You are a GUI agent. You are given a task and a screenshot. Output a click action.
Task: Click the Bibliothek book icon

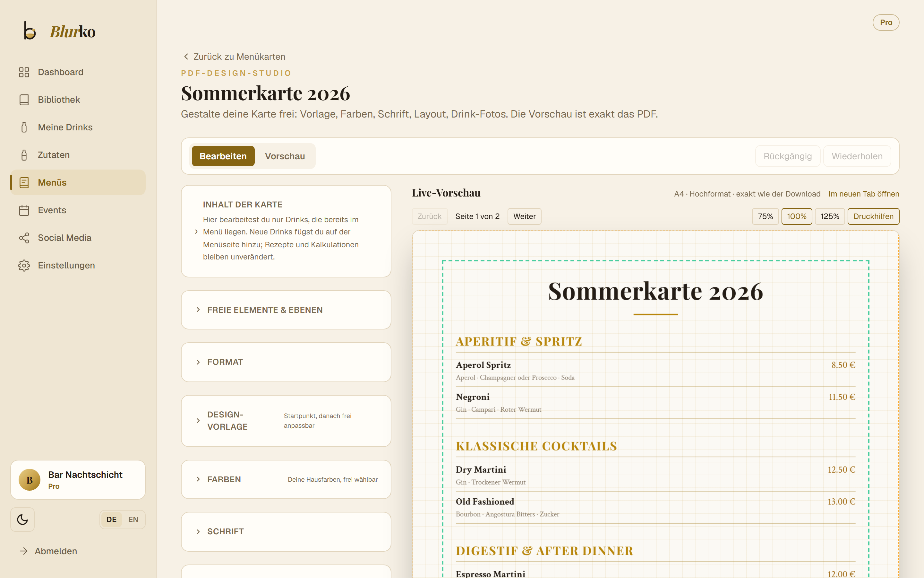pos(24,100)
